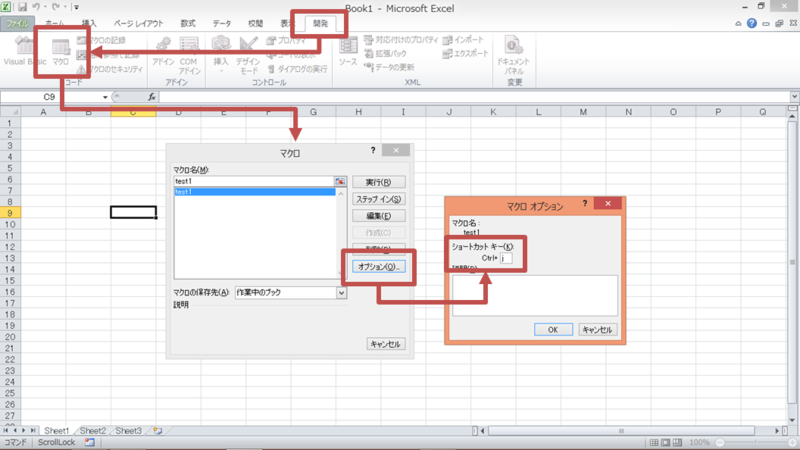Click macro name range selector icon
Viewport: 800px width, 450px height.
tap(340, 181)
